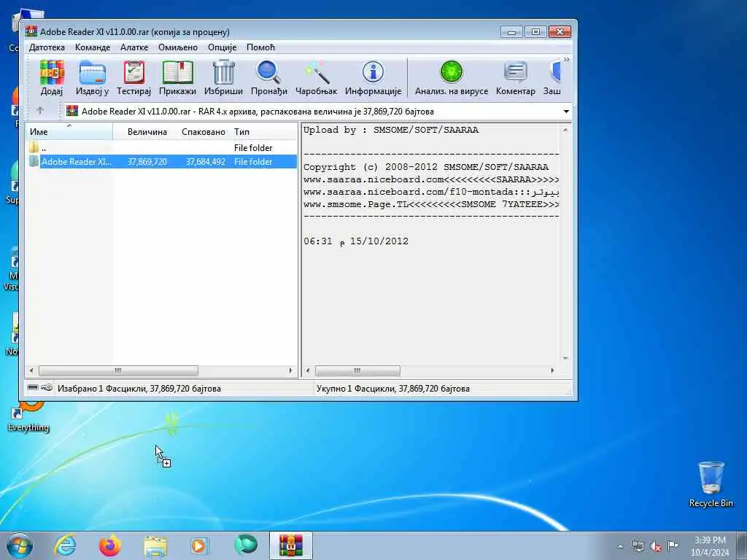Select the '..' parent folder row
The height and width of the screenshot is (560, 747).
click(161, 147)
